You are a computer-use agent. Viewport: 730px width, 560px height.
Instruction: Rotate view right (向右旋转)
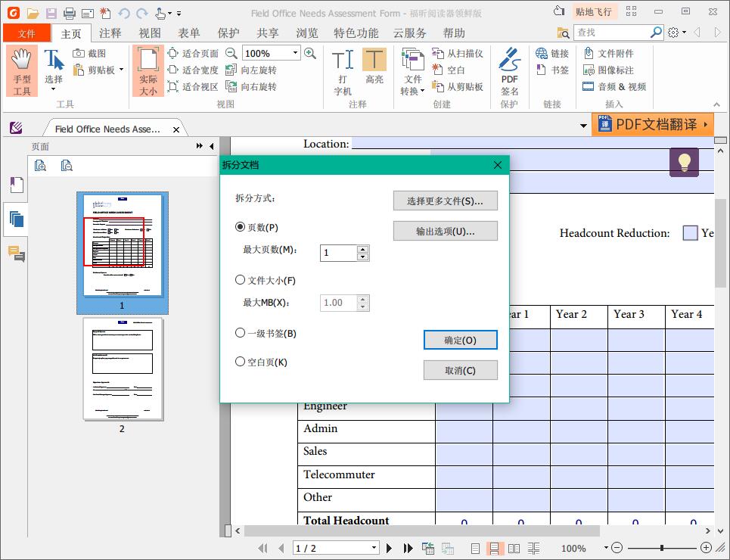[x=251, y=87]
